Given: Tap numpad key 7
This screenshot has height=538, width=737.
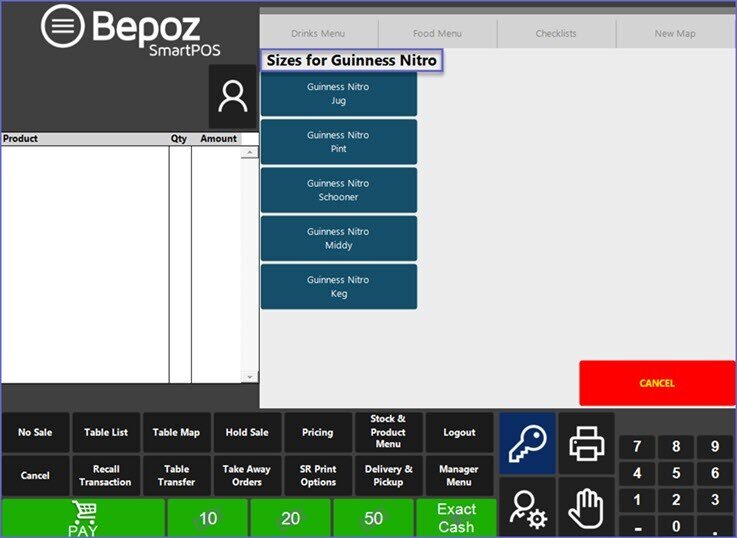Looking at the screenshot, I should [637, 446].
